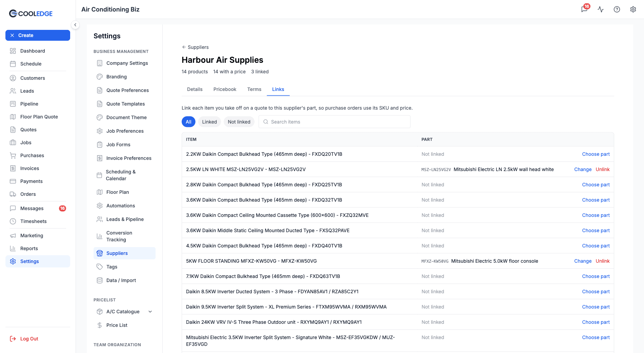
Task: Open Price List page
Action: [x=124, y=325]
